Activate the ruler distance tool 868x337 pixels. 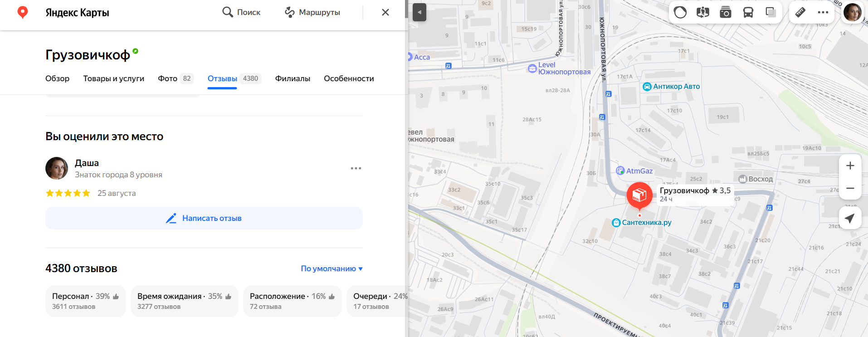coord(800,12)
